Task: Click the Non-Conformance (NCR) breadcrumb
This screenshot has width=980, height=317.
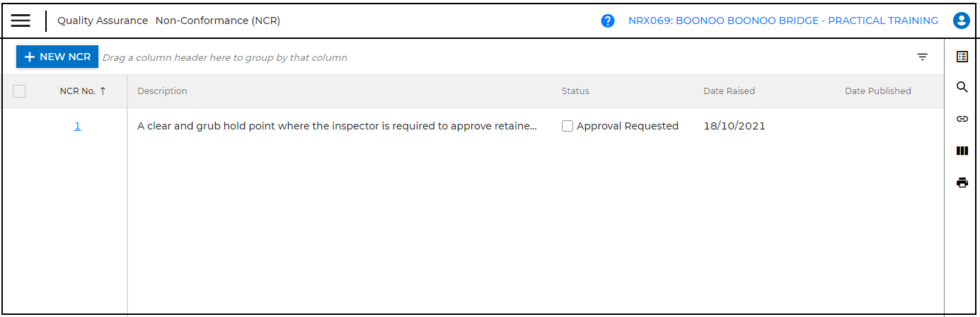Action: 218,21
